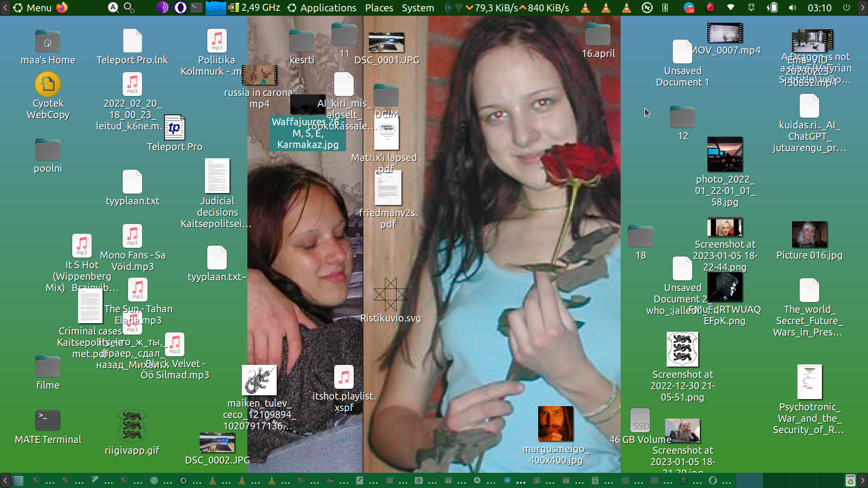The width and height of the screenshot is (868, 488).
Task: Select the DSC_0001.JPG thumbnail
Action: click(386, 49)
